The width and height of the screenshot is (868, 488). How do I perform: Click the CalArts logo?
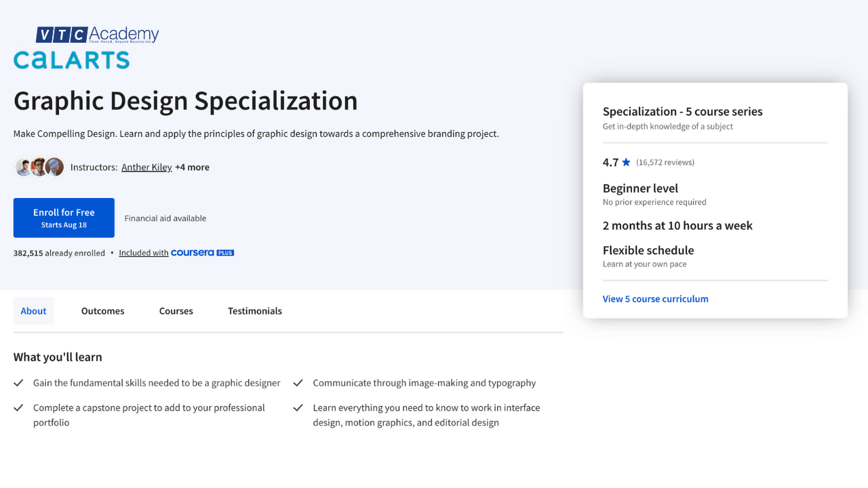(71, 60)
